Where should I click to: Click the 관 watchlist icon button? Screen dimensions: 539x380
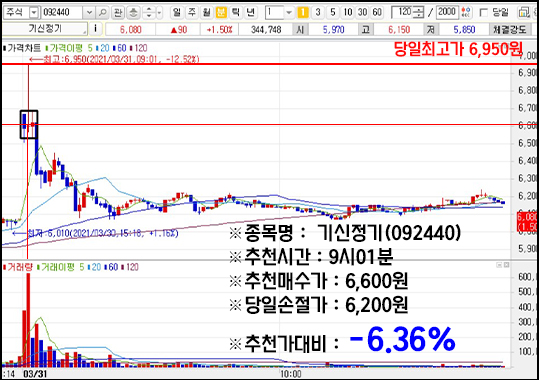(x=118, y=13)
